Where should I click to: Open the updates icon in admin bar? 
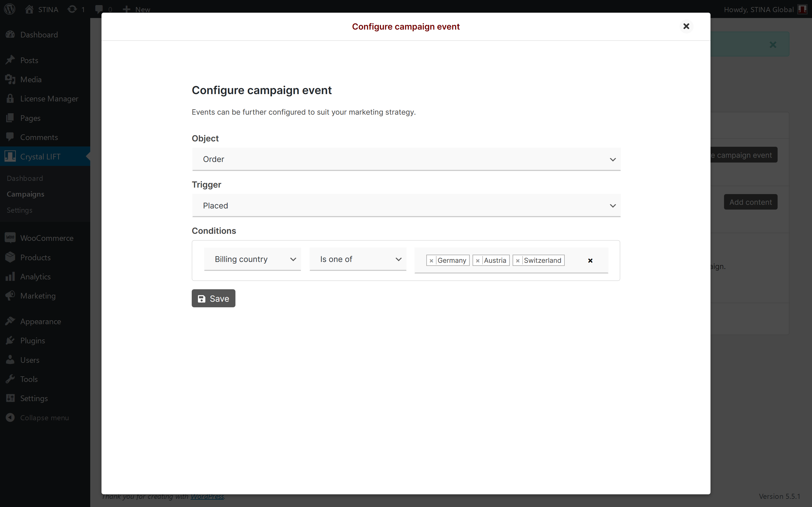pos(72,9)
